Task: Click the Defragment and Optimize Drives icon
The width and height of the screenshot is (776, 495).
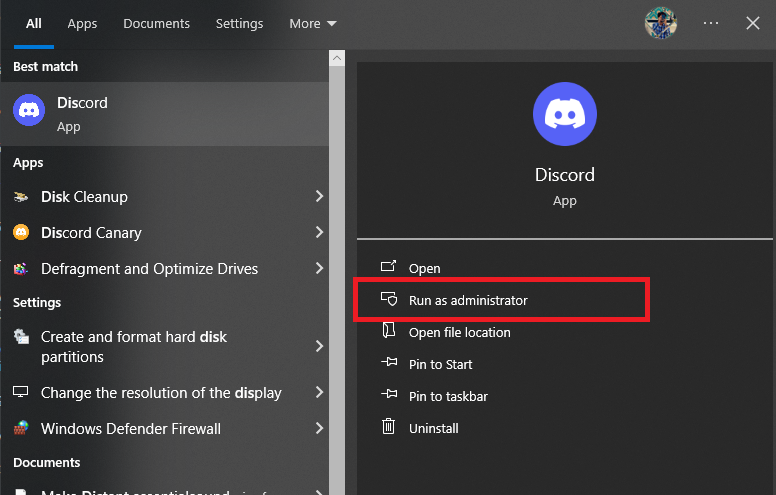Action: tap(21, 269)
